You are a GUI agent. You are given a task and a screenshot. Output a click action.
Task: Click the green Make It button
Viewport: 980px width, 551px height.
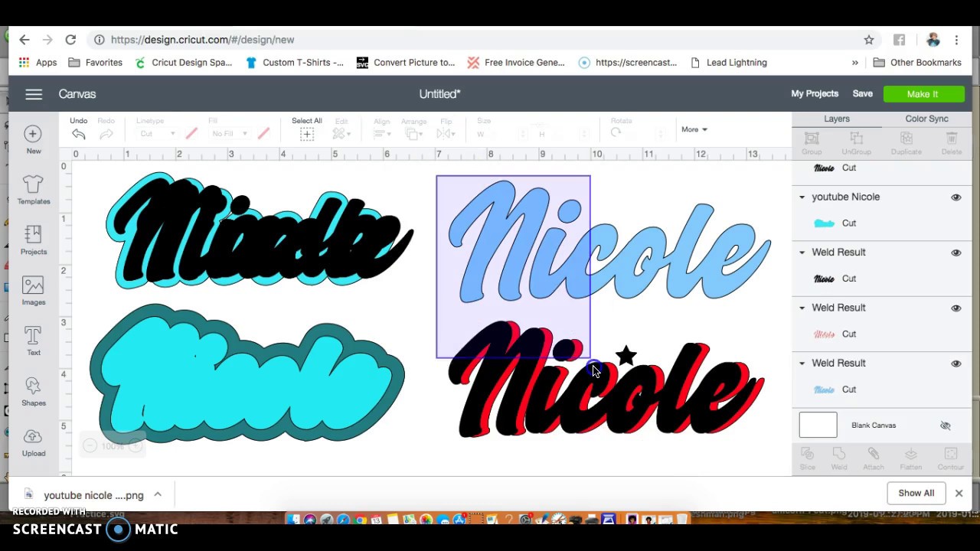[x=923, y=94]
